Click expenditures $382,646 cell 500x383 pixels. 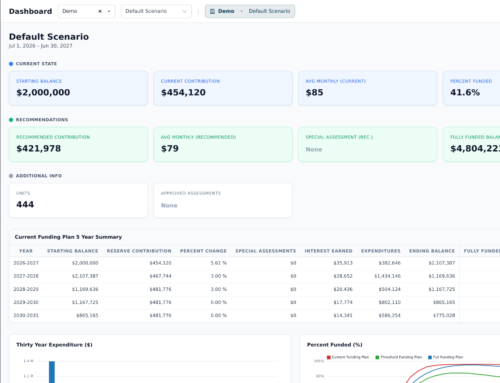coord(390,263)
